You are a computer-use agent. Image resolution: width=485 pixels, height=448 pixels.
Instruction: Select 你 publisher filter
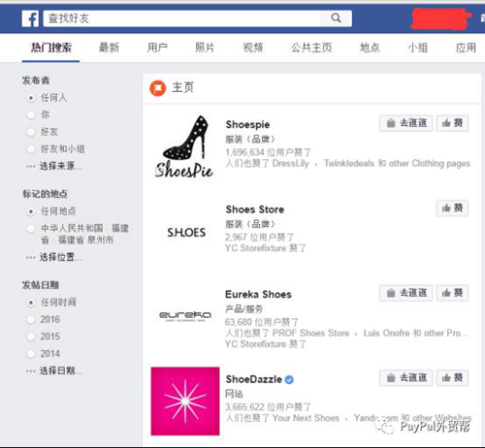click(x=31, y=114)
